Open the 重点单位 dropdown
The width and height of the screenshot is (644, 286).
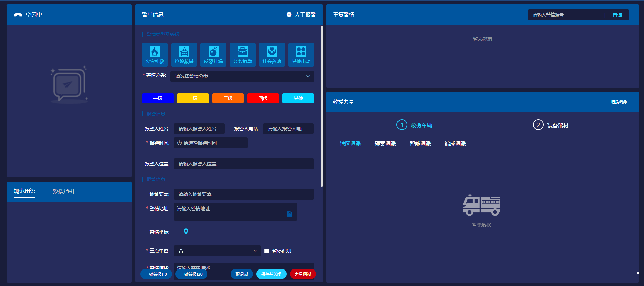point(217,251)
